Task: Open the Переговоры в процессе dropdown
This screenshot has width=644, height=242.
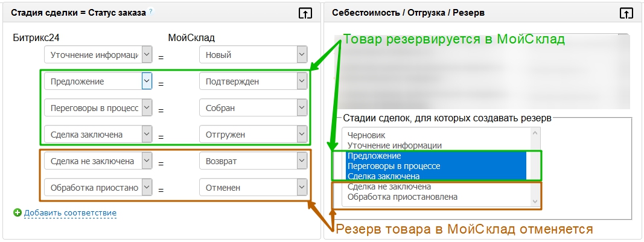Action: pyautogui.click(x=98, y=108)
